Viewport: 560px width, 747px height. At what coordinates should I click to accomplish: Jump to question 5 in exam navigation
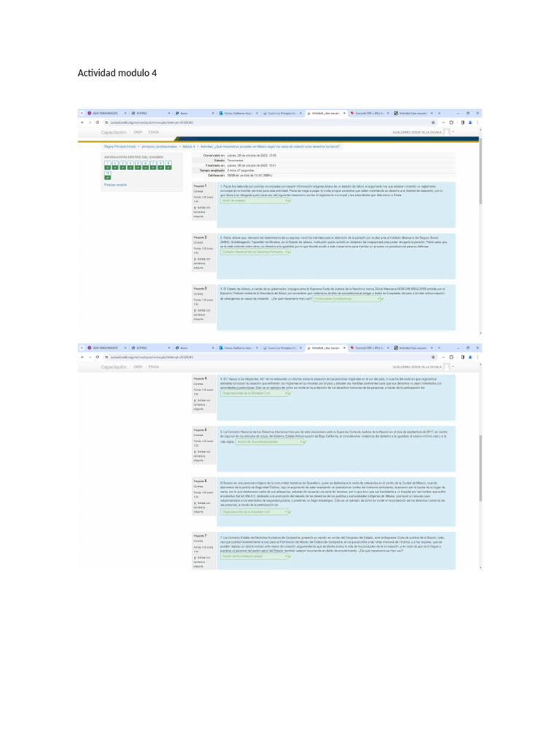pos(138,166)
